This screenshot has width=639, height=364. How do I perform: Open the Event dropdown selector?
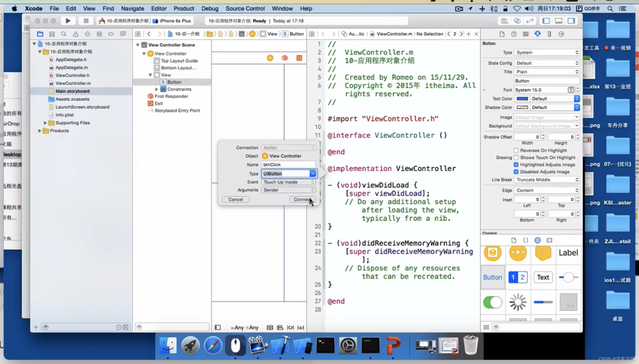288,181
